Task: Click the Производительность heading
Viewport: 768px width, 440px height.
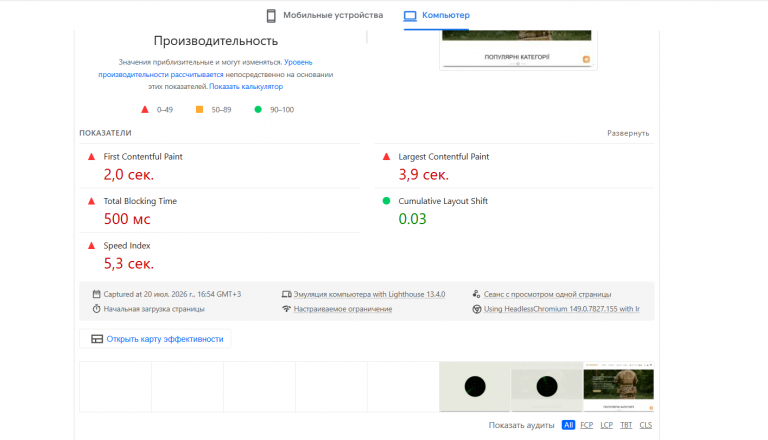Action: [x=216, y=41]
